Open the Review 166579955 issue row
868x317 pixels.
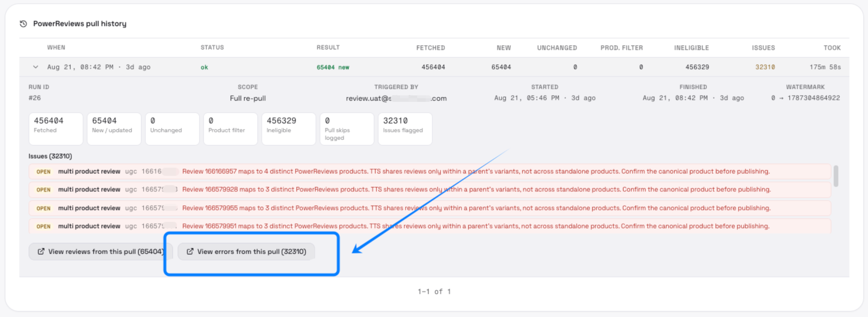click(430, 208)
